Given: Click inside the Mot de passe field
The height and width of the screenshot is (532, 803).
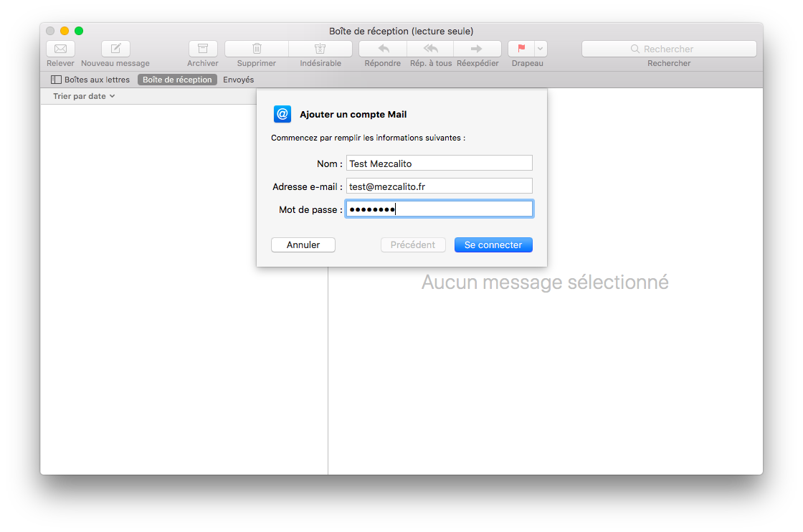Looking at the screenshot, I should tap(439, 208).
